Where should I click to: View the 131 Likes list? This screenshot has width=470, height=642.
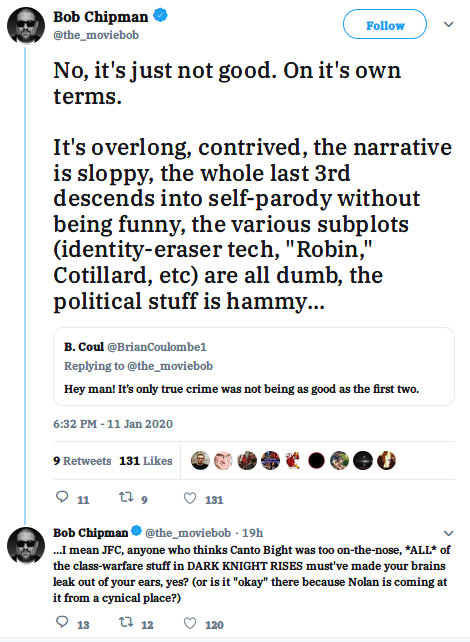146,461
